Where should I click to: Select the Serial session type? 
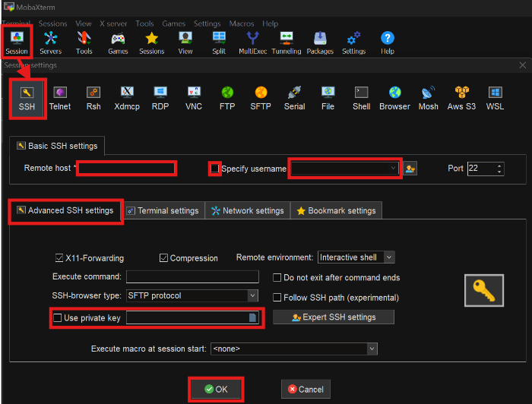[294, 98]
